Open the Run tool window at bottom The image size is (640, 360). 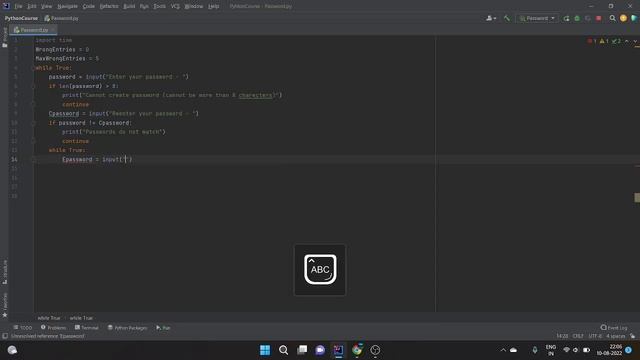163,328
